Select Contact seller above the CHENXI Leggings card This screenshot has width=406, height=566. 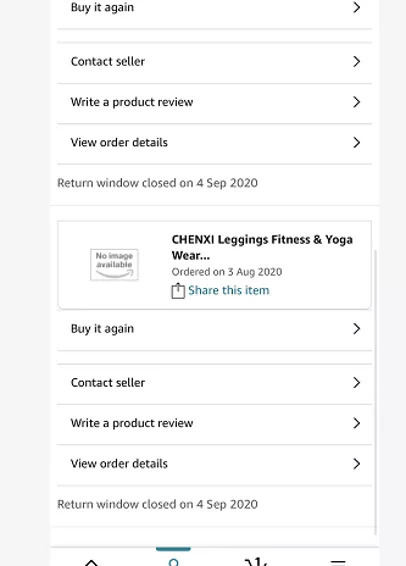(x=214, y=61)
